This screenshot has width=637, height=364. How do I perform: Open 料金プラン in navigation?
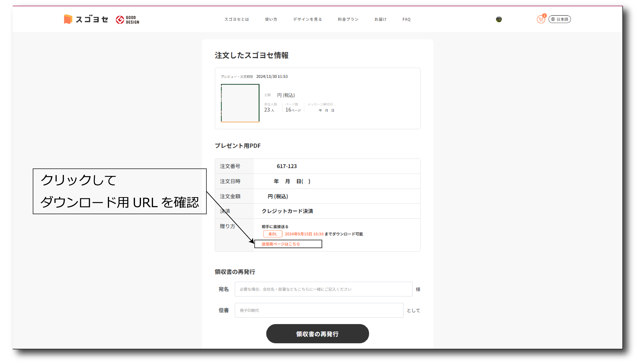(348, 19)
